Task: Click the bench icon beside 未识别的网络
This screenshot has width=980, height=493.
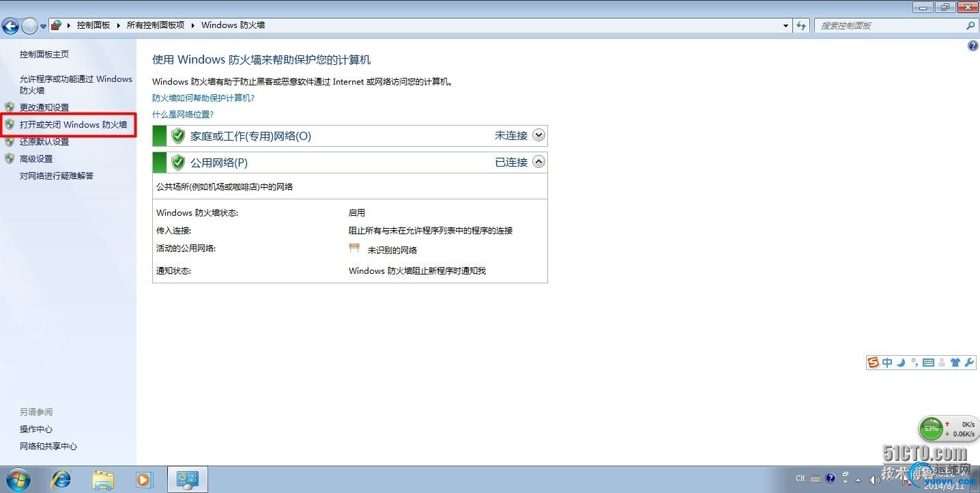Action: tap(354, 249)
